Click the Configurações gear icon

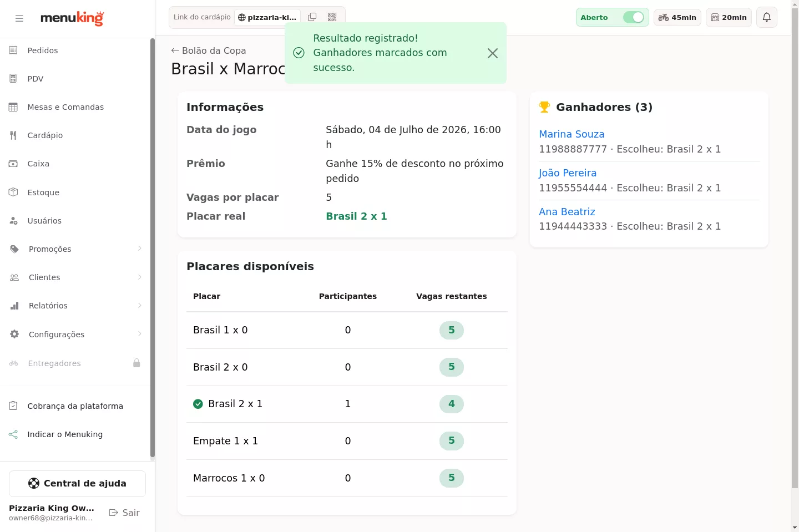(14, 334)
